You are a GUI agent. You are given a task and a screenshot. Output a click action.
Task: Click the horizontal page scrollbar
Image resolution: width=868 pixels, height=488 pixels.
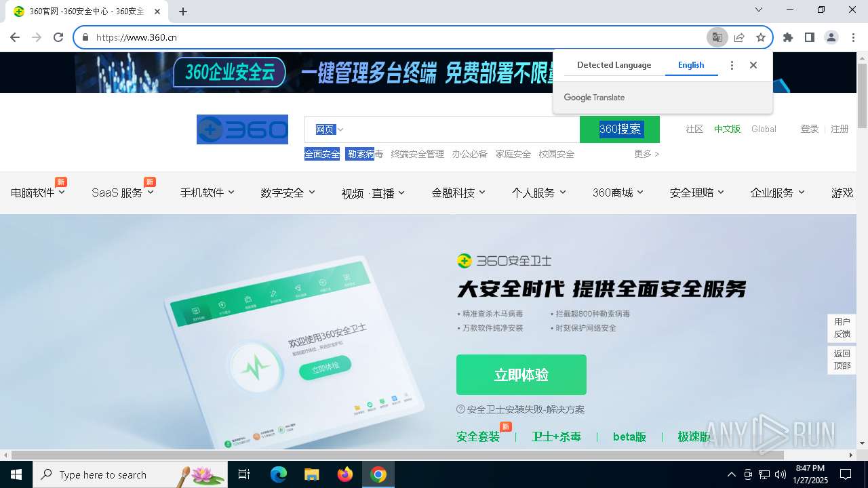[x=397, y=455]
